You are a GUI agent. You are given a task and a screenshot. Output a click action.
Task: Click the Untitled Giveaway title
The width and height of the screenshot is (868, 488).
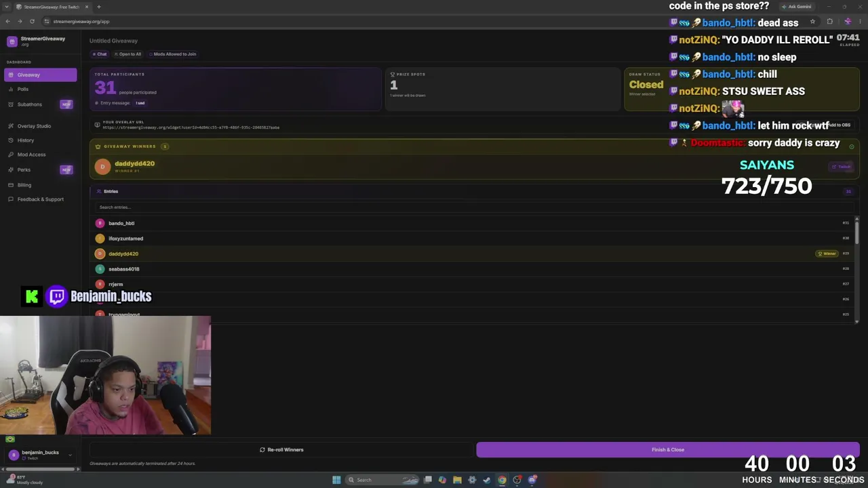tap(113, 41)
